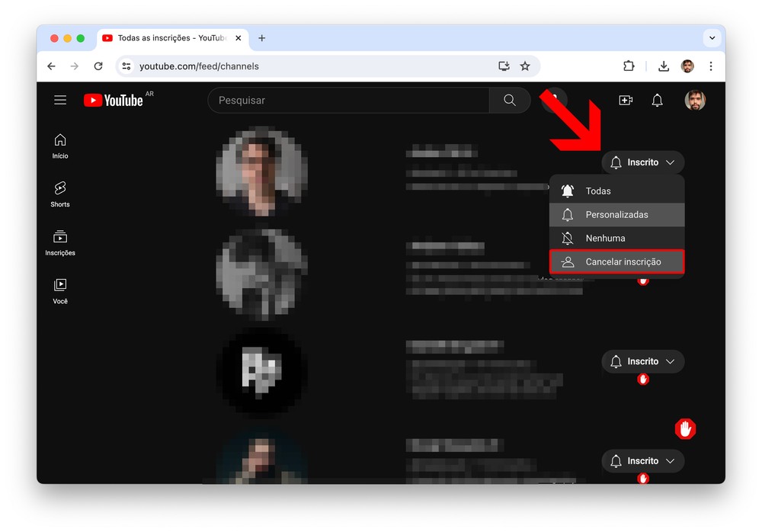
Task: Open the YouTube hamburger guide menu
Action: pyautogui.click(x=60, y=101)
